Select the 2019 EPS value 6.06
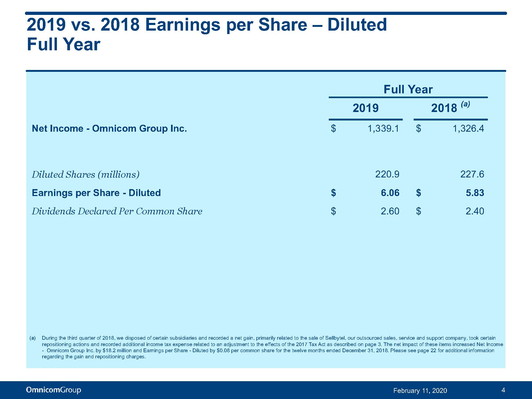This screenshot has height=399, width=532. pos(390,193)
